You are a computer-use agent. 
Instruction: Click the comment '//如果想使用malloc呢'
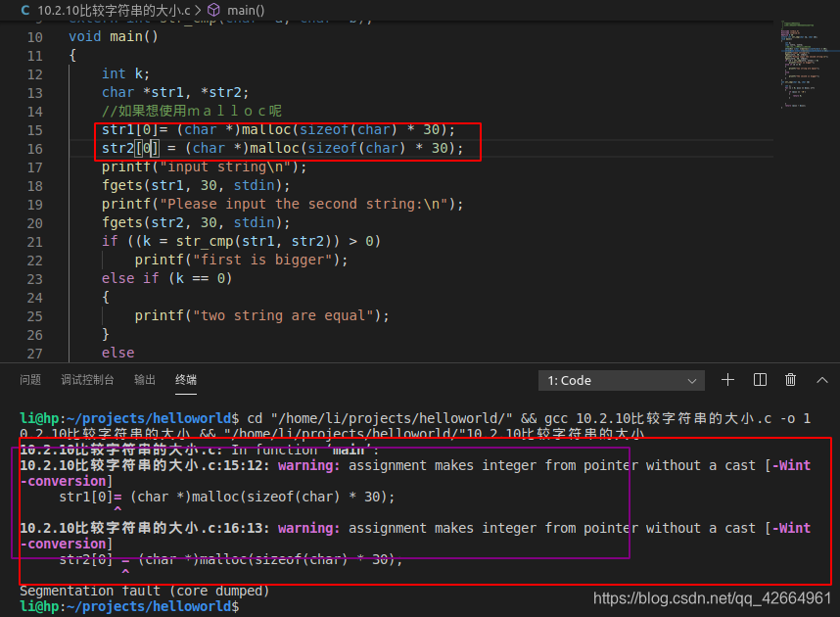click(x=192, y=111)
